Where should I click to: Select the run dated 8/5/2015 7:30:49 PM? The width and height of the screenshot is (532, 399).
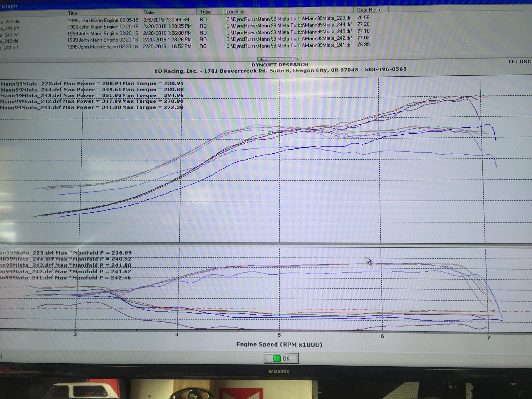(x=166, y=20)
